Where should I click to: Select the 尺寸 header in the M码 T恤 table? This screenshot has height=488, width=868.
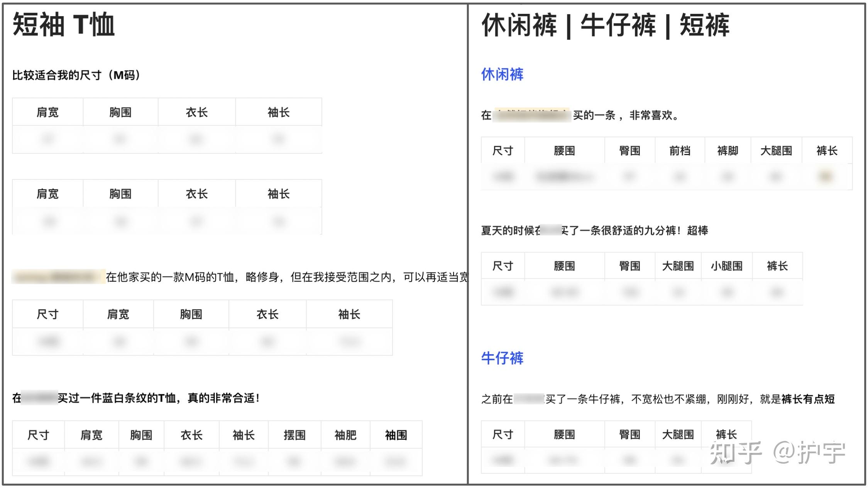[x=47, y=314]
